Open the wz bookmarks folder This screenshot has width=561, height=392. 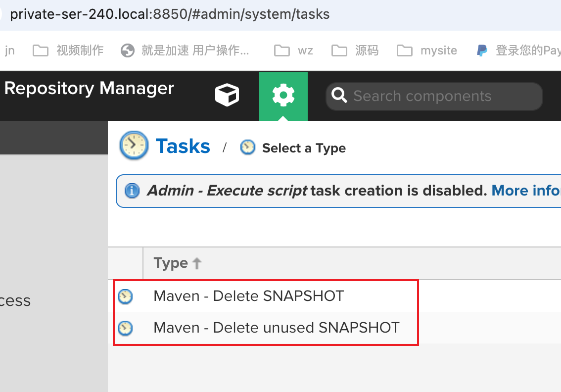pyautogui.click(x=293, y=50)
